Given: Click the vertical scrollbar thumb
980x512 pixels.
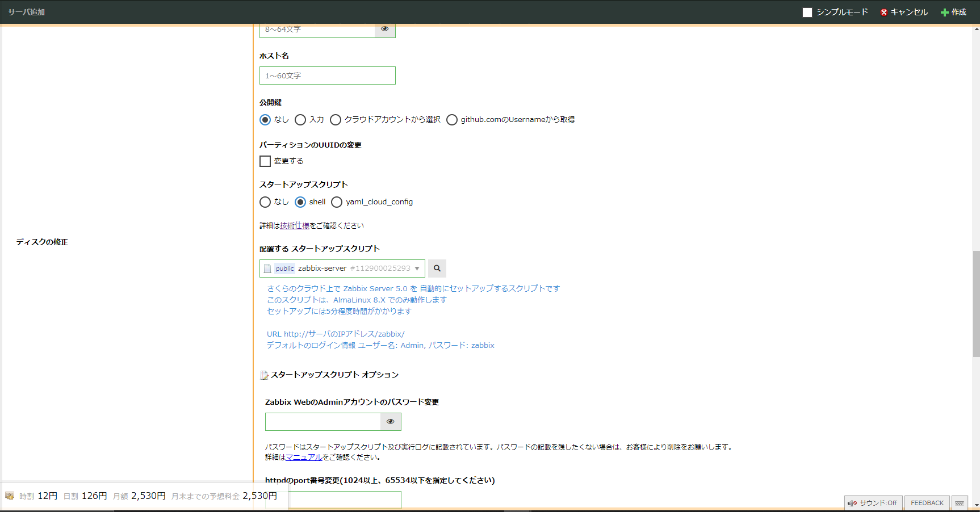Looking at the screenshot, I should coord(976,304).
